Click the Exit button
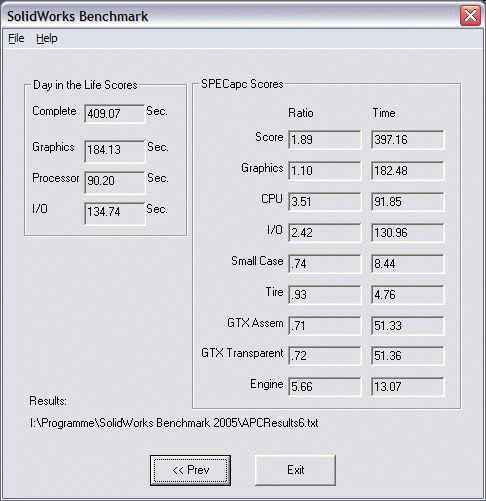This screenshot has height=501, width=486. pyautogui.click(x=295, y=470)
